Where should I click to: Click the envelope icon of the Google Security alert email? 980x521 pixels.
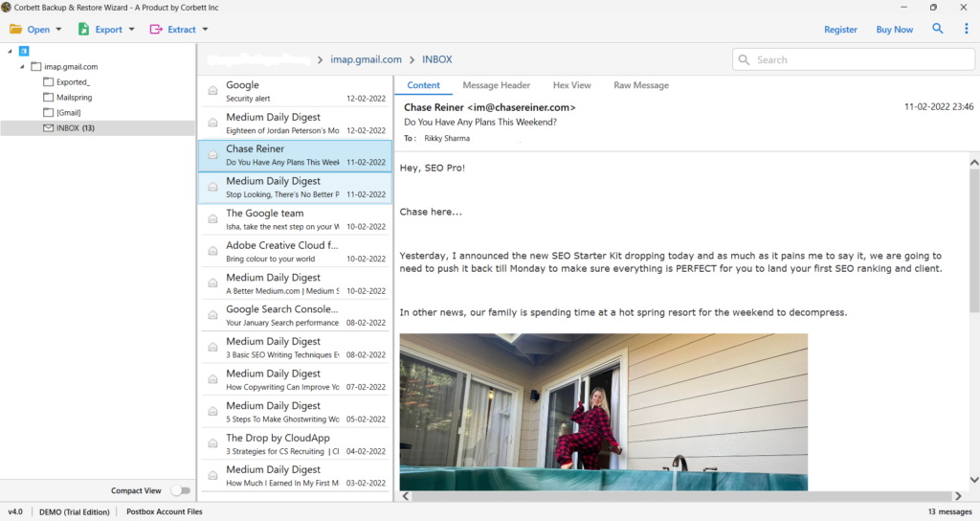(212, 91)
